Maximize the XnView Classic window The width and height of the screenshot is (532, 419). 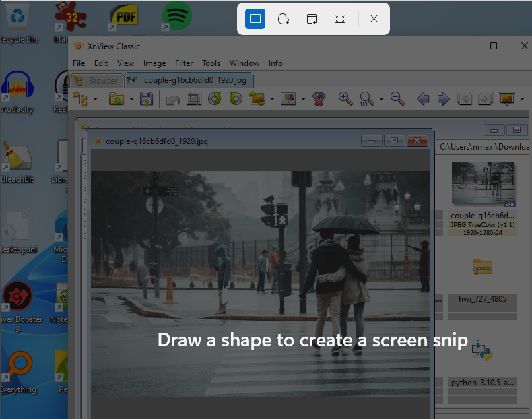tap(494, 46)
